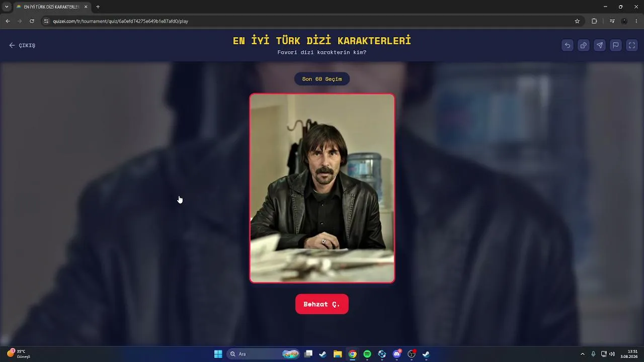Select the Behzat Ç. character photo card

[x=322, y=188]
